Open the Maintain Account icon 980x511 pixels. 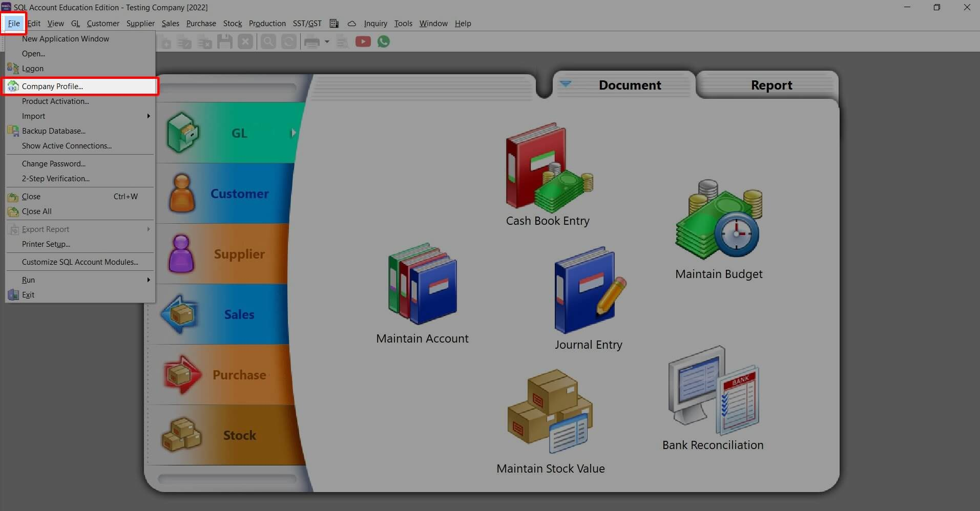pos(423,284)
